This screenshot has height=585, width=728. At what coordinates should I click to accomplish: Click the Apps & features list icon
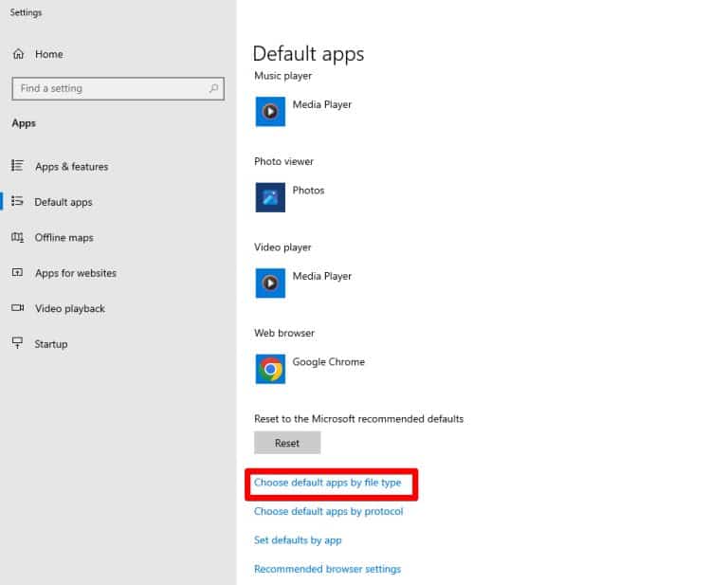click(17, 166)
